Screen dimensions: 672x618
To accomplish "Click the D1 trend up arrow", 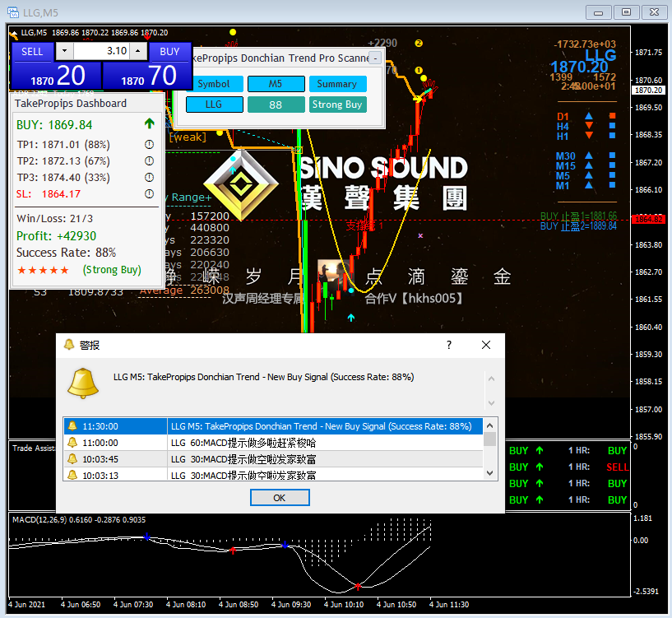I will coord(589,116).
